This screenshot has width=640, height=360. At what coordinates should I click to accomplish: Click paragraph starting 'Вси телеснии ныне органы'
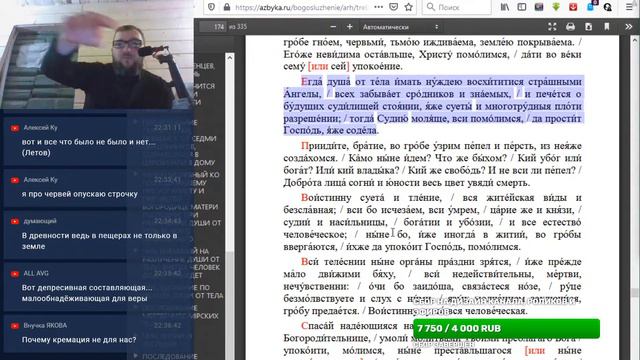tap(432, 286)
